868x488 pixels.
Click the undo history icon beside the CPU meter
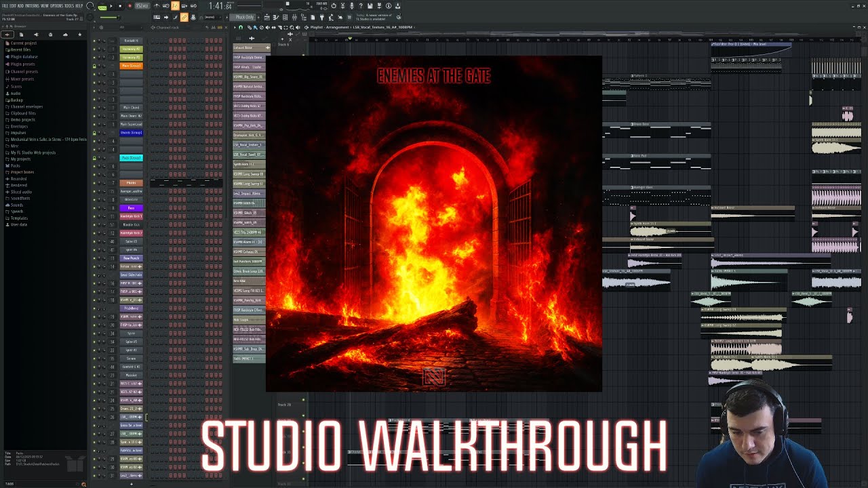(x=333, y=6)
